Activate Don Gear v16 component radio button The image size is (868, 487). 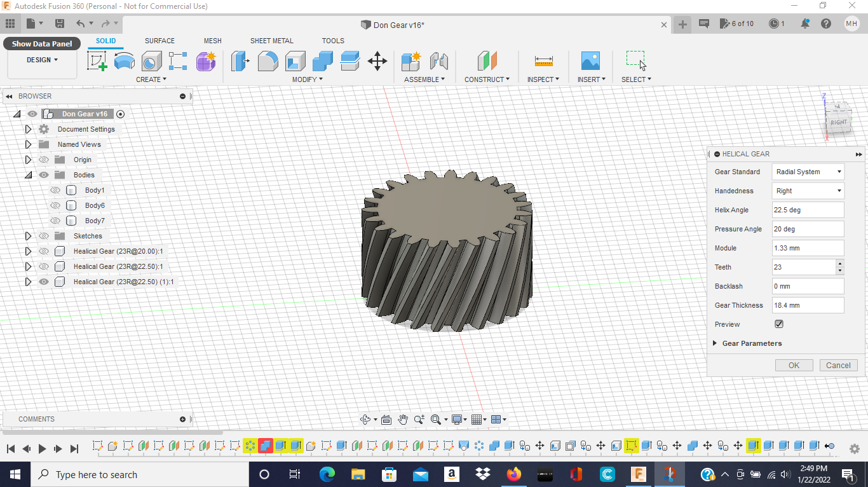(121, 114)
